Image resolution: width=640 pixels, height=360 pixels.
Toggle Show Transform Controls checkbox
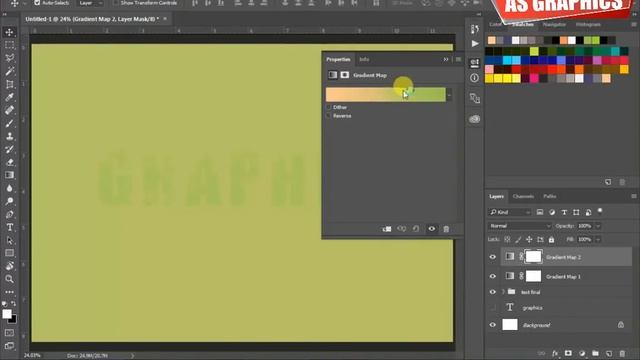click(x=116, y=3)
